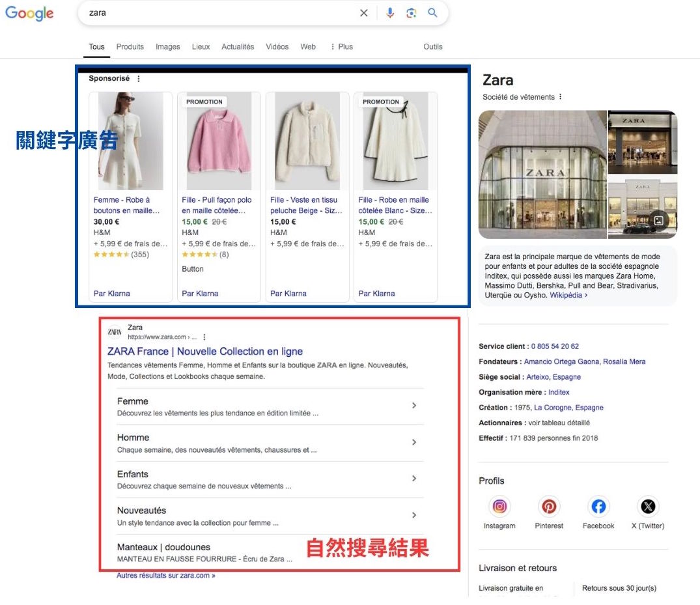The image size is (700, 605).
Task: Call service client number 0 805 54 20 62
Action: pos(555,346)
